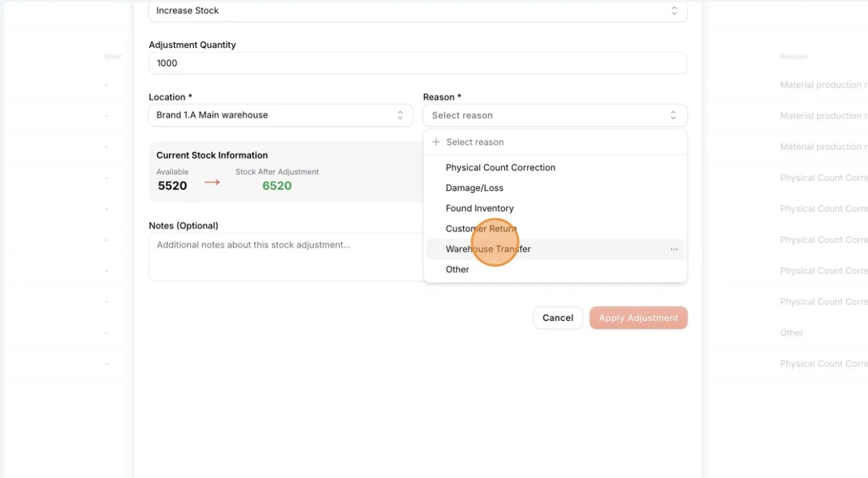Open the Increase Stock adjustment type dropdown
The height and width of the screenshot is (478, 868).
(418, 11)
